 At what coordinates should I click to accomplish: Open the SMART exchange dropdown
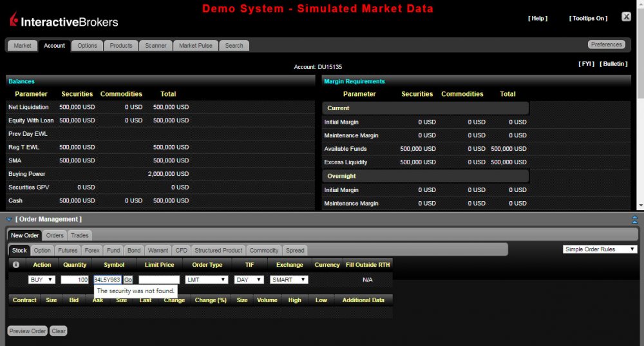pos(289,280)
